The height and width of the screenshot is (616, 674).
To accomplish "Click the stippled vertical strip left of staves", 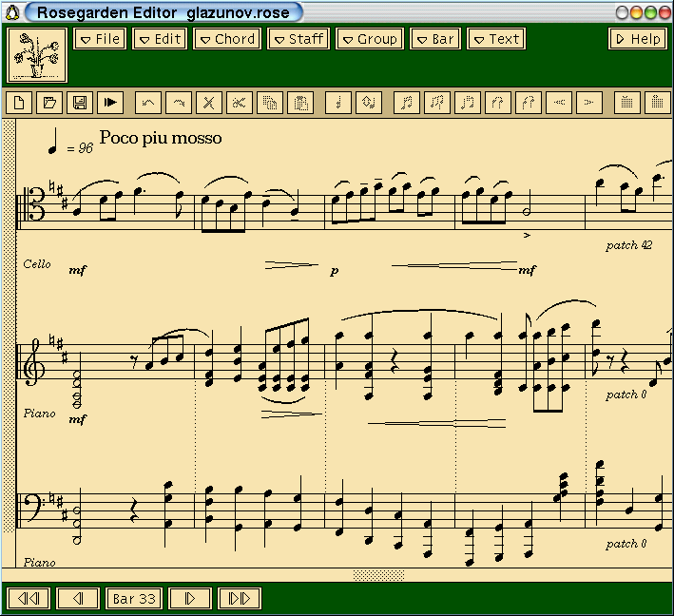I will (x=9, y=326).
